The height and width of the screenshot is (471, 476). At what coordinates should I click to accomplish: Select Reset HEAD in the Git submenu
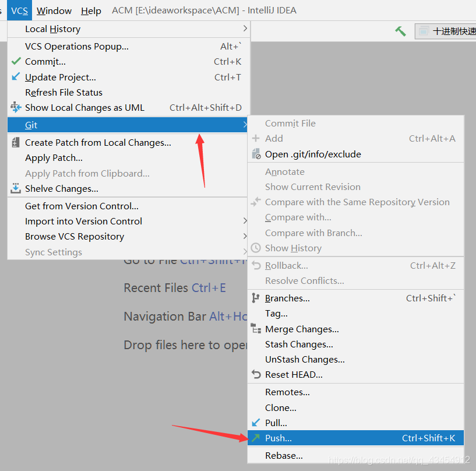tap(294, 374)
